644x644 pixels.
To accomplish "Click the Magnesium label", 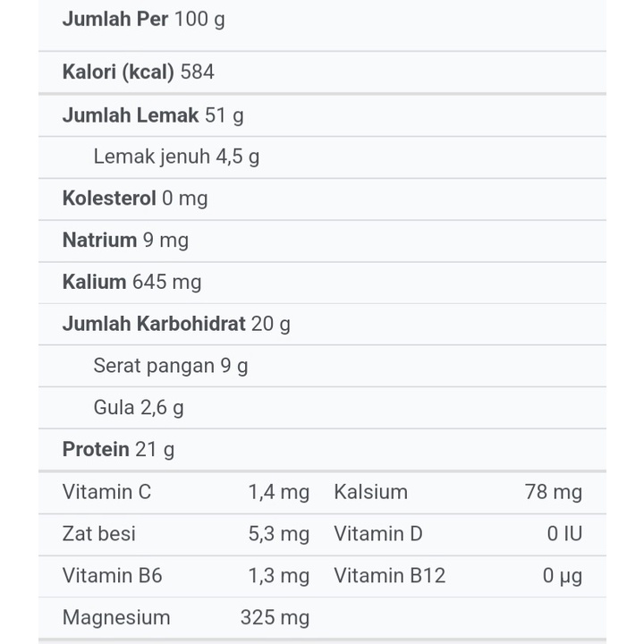I will [x=116, y=617].
